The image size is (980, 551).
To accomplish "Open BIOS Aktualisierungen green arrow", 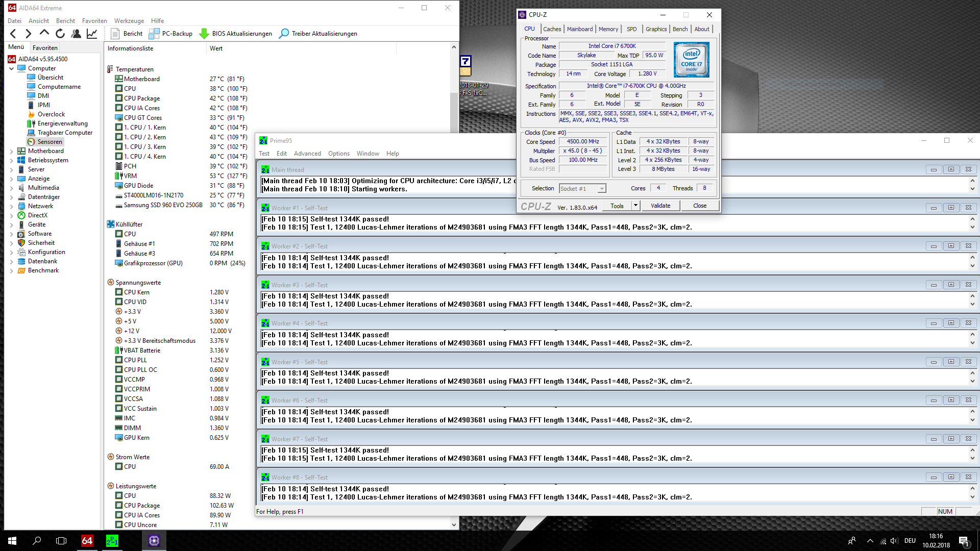I will click(204, 34).
